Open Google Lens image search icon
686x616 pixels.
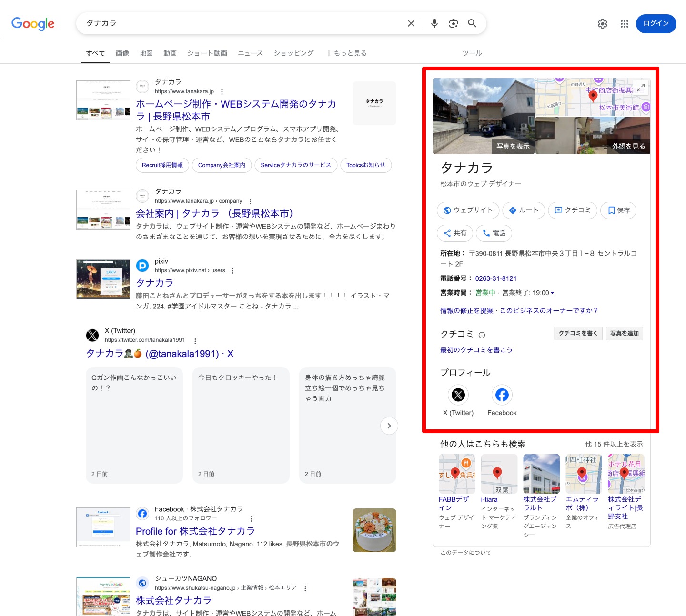pos(454,23)
